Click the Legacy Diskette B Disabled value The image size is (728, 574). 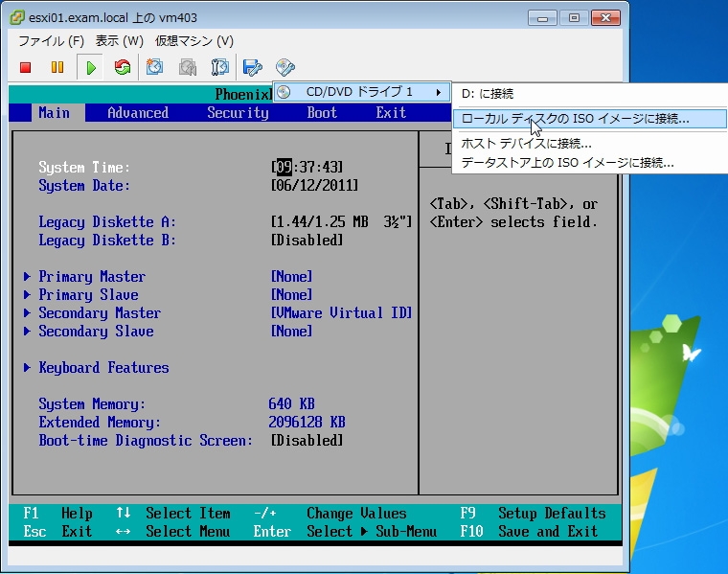pyautogui.click(x=307, y=241)
